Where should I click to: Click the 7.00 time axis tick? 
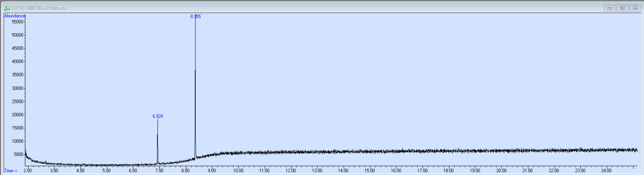tap(159, 170)
